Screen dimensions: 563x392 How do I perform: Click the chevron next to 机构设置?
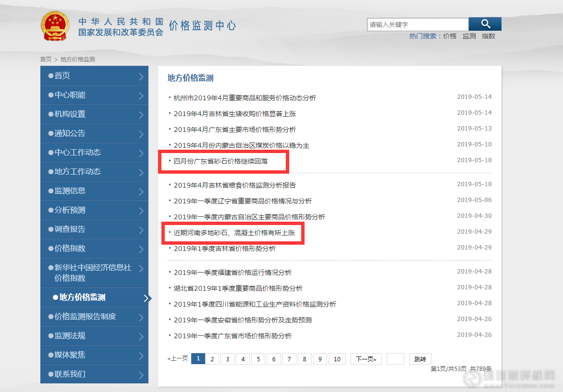click(141, 115)
